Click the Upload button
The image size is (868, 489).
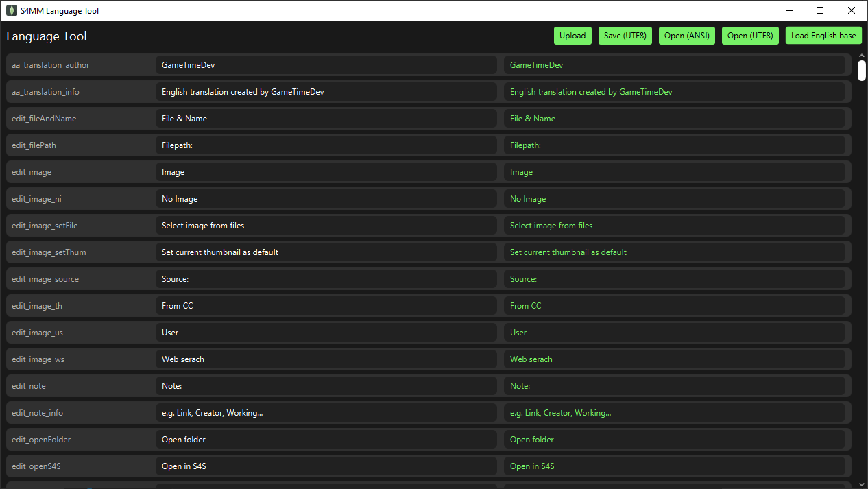click(572, 36)
